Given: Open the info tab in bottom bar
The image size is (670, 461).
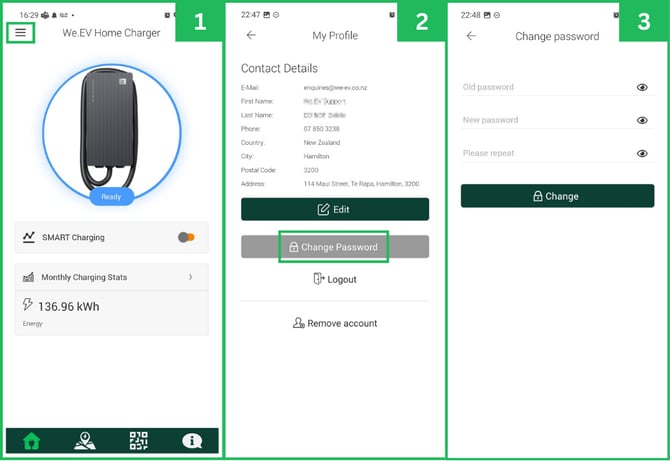Looking at the screenshot, I should tap(192, 440).
